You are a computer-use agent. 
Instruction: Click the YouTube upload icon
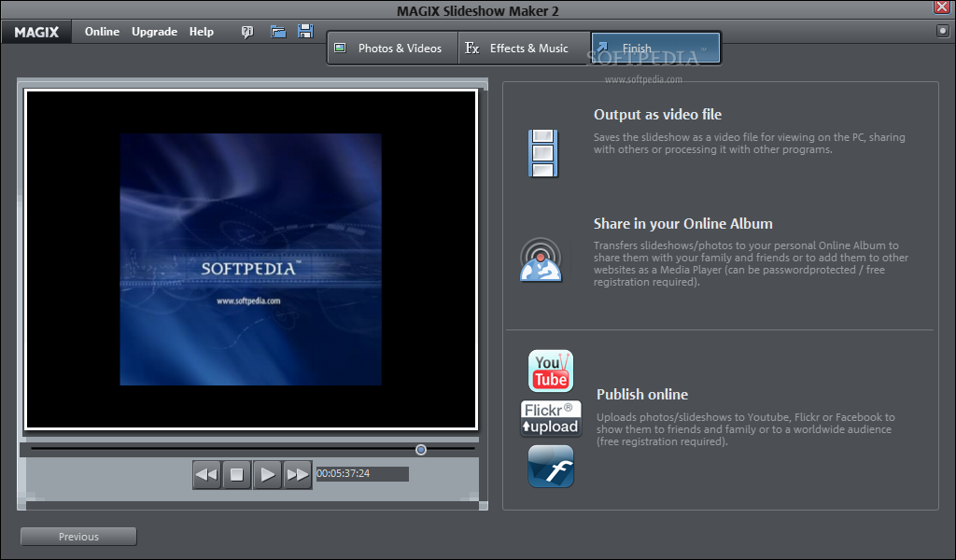pos(551,371)
